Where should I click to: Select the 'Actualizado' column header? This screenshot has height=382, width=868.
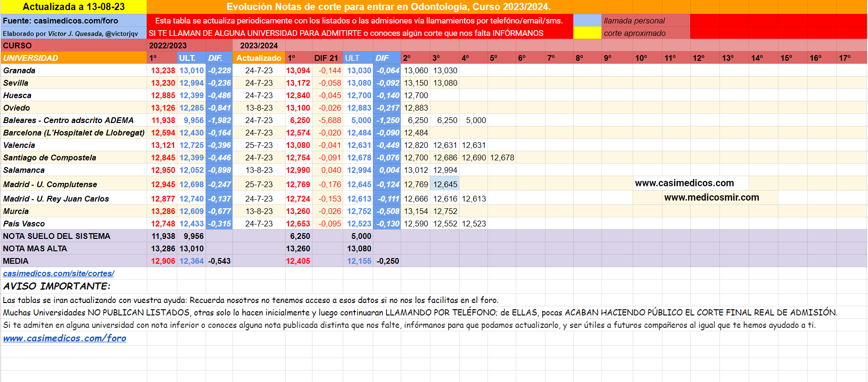coord(259,58)
